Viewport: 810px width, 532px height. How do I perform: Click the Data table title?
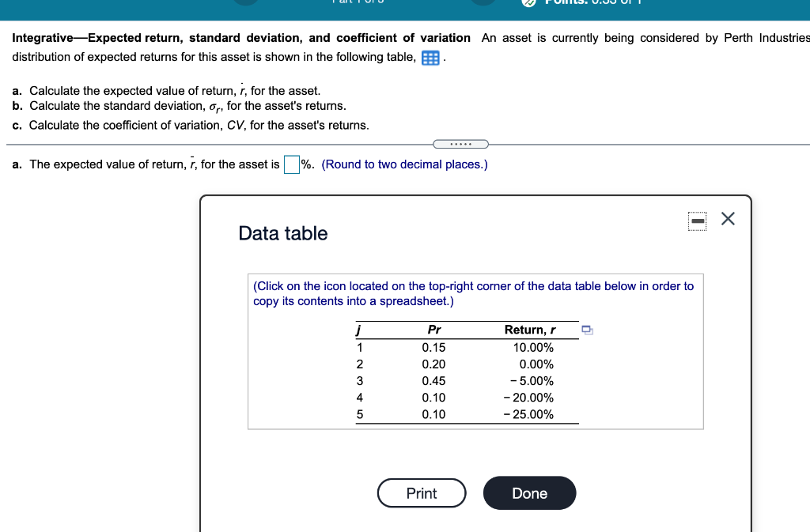pos(283,233)
